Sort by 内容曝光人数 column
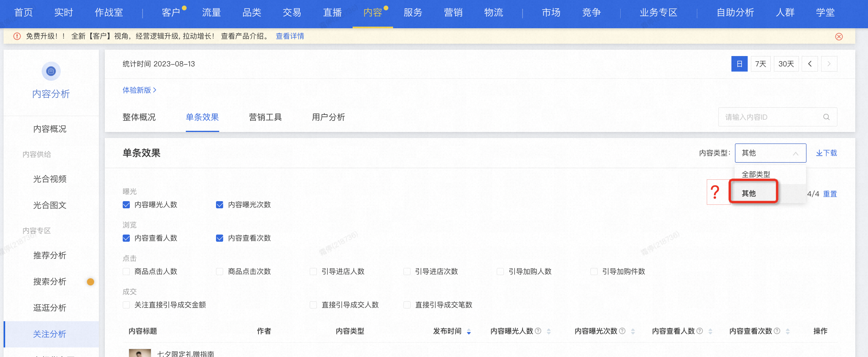The image size is (868, 357). tap(549, 332)
